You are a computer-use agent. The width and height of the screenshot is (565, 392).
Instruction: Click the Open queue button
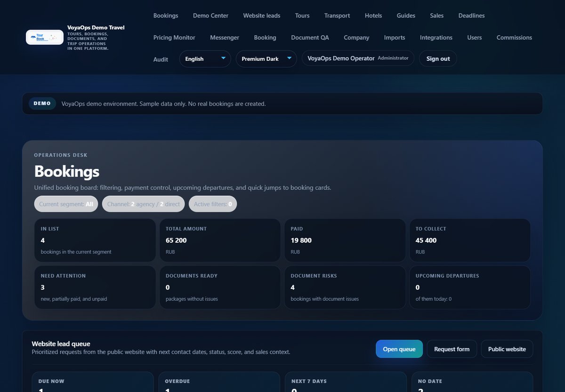coord(399,349)
